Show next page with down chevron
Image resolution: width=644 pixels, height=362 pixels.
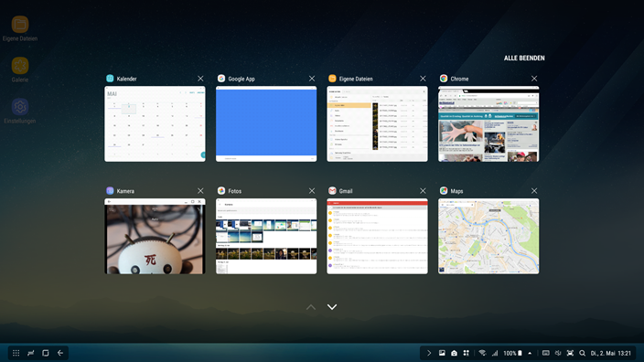pyautogui.click(x=332, y=307)
